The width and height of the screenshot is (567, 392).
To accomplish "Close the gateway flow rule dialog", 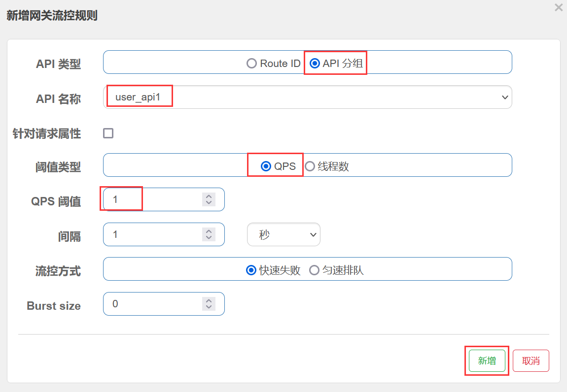I will point(559,8).
